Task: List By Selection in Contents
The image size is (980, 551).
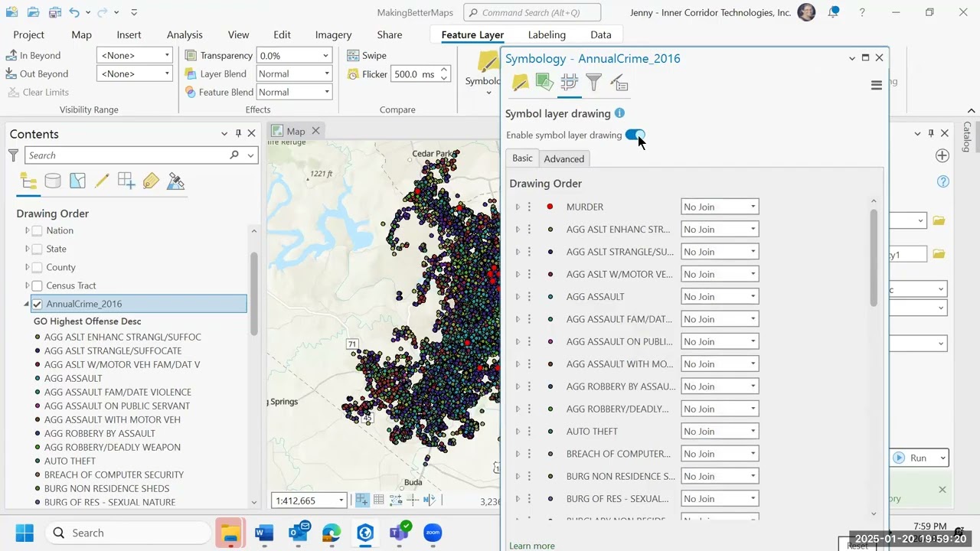Action: tap(77, 181)
